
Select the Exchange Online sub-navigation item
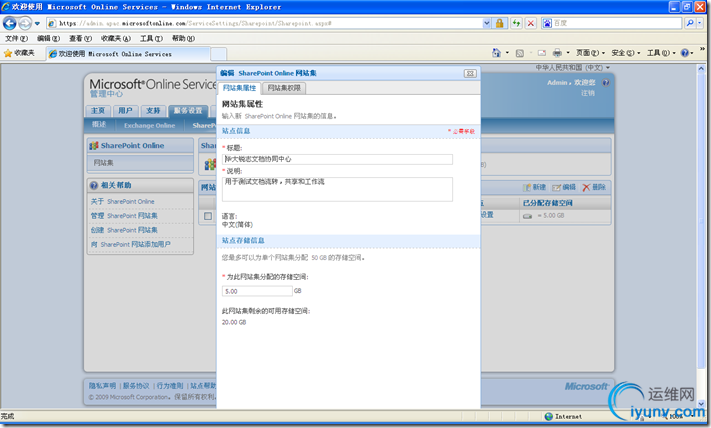click(150, 126)
